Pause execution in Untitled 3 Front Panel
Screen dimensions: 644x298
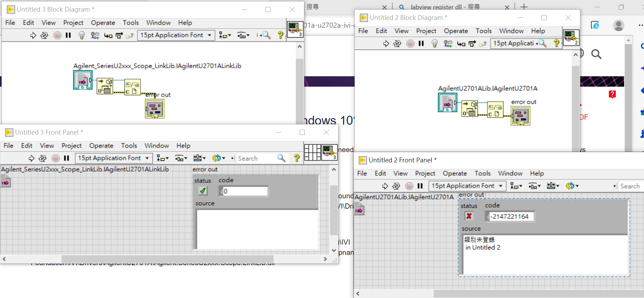66,158
